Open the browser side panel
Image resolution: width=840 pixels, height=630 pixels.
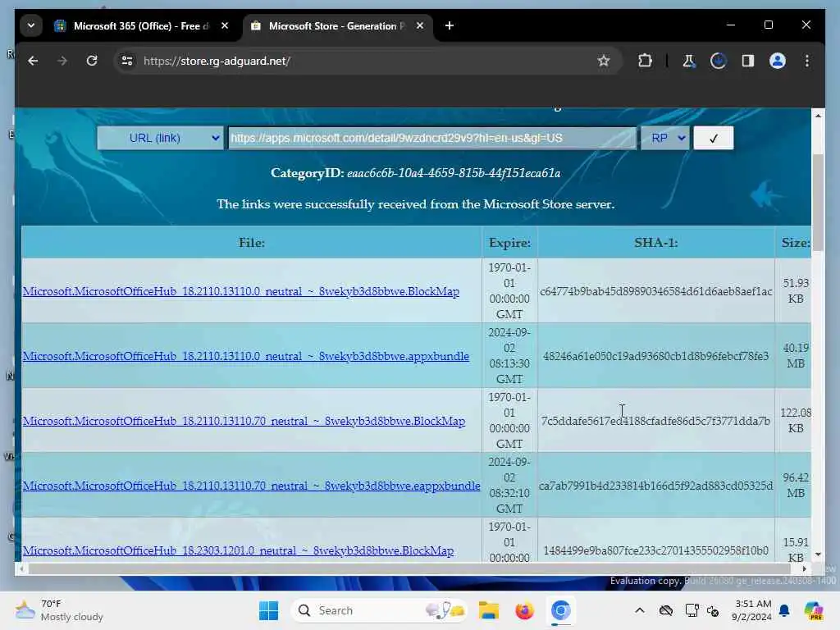pyautogui.click(x=748, y=61)
